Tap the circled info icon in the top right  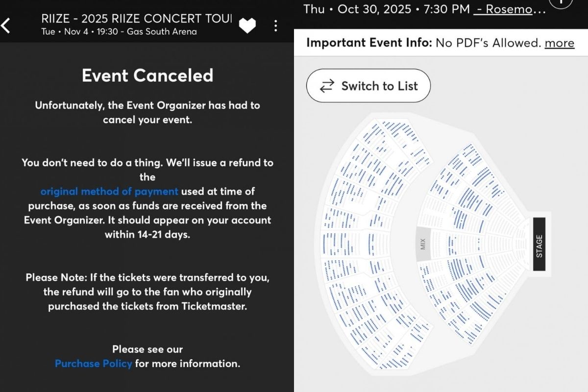[x=562, y=4]
